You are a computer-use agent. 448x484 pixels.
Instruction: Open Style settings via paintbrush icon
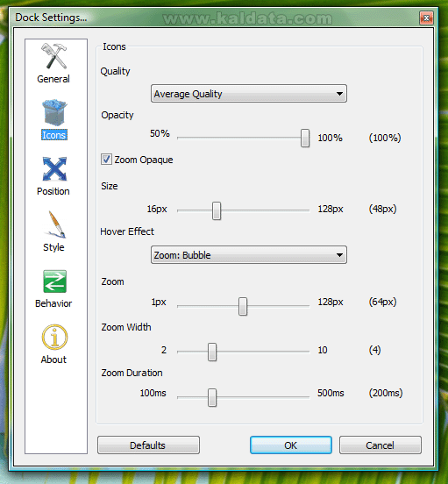point(56,224)
